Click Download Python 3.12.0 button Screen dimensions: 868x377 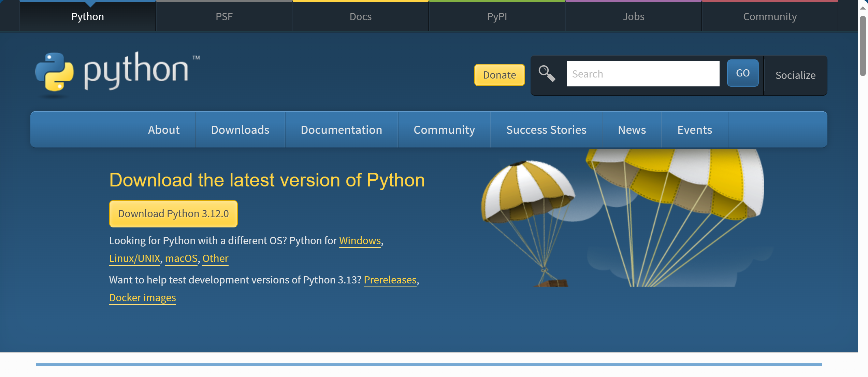coord(173,214)
